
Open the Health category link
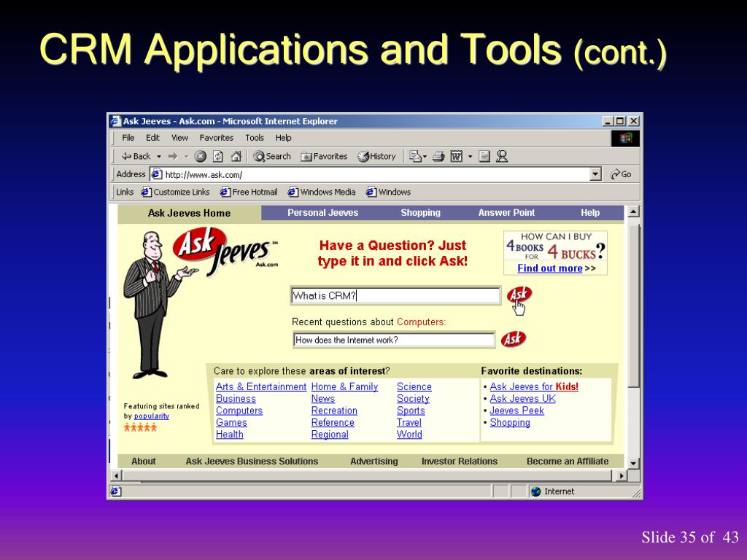tap(230, 435)
